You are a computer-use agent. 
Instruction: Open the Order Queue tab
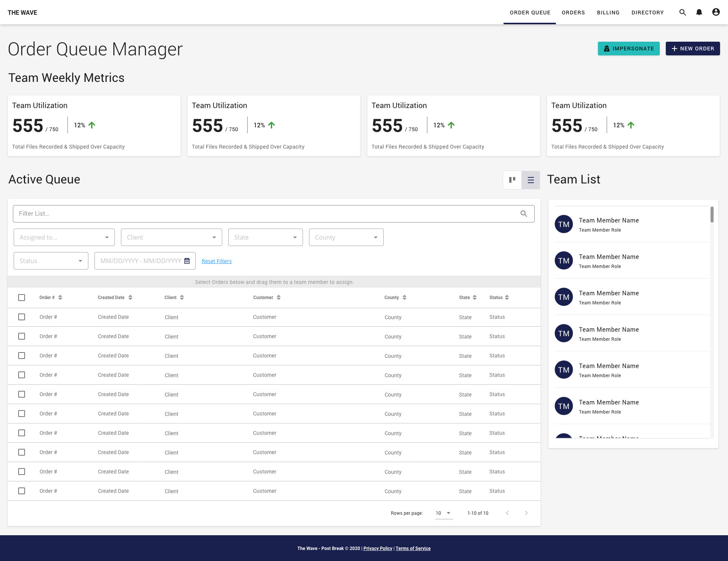pos(530,13)
